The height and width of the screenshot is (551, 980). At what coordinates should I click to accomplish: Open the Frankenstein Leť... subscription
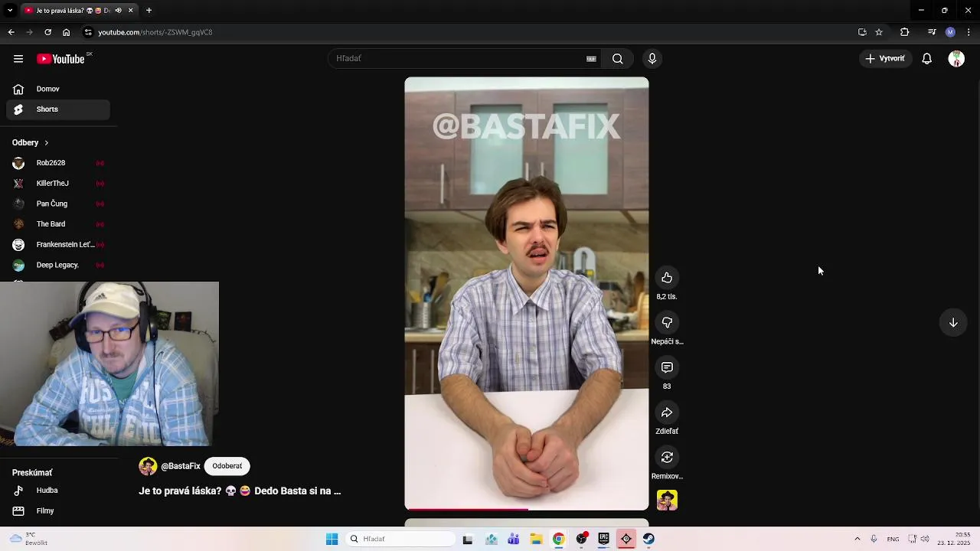(x=58, y=245)
